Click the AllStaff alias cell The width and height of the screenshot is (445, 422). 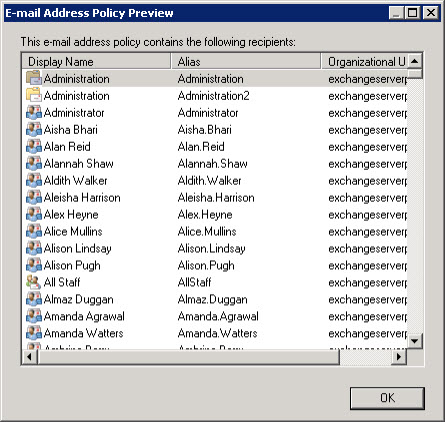tap(194, 282)
